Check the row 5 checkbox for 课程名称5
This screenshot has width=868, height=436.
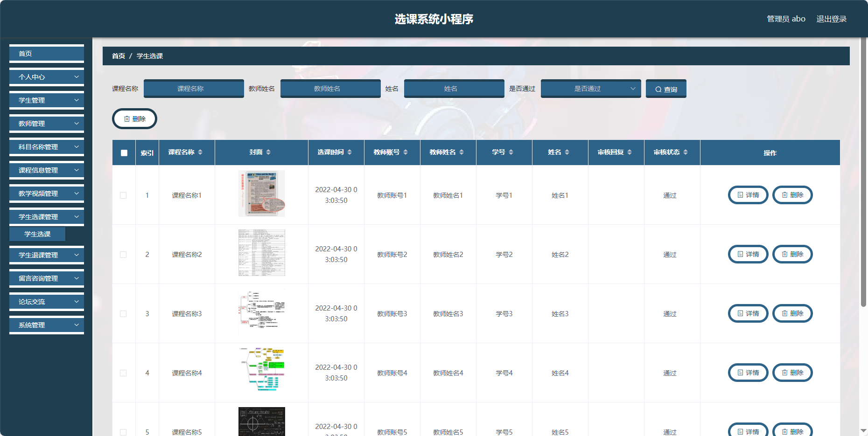click(x=123, y=432)
